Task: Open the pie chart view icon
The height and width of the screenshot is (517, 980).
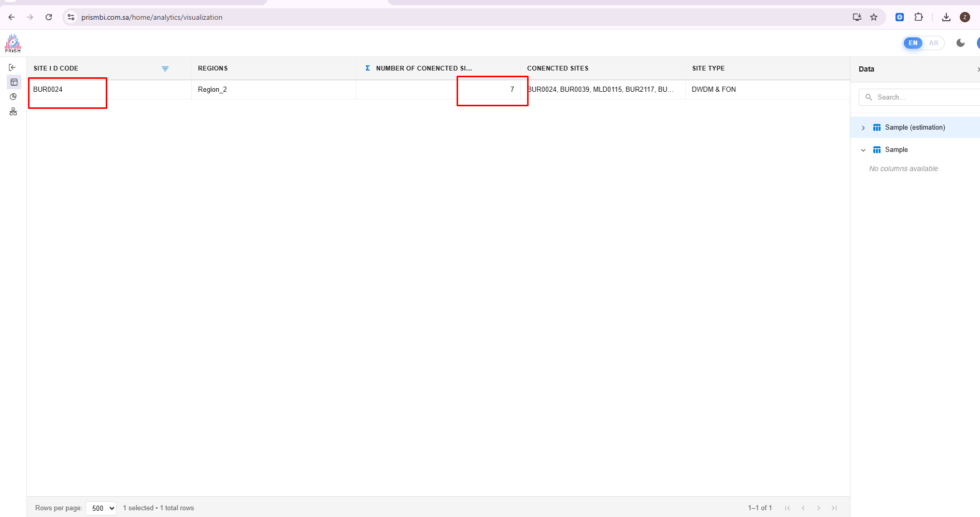Action: pyautogui.click(x=13, y=96)
